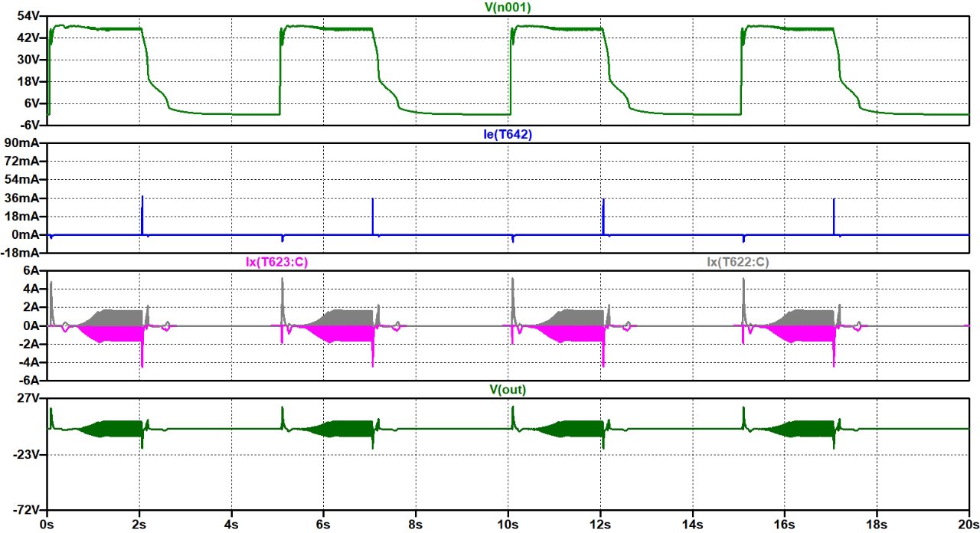Click the 14s time axis label
This screenshot has height=533, width=980.
tap(693, 525)
